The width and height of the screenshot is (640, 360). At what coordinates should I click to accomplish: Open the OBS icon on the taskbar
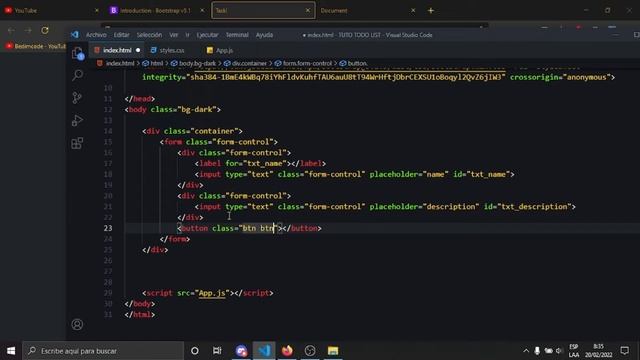pos(310,351)
